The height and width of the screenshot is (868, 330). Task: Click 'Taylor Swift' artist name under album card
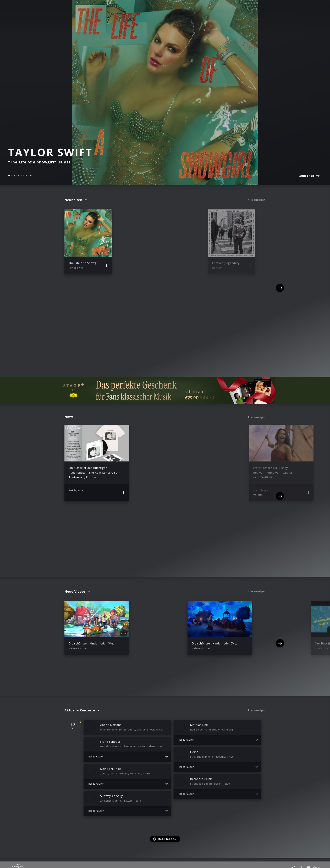coord(76,268)
